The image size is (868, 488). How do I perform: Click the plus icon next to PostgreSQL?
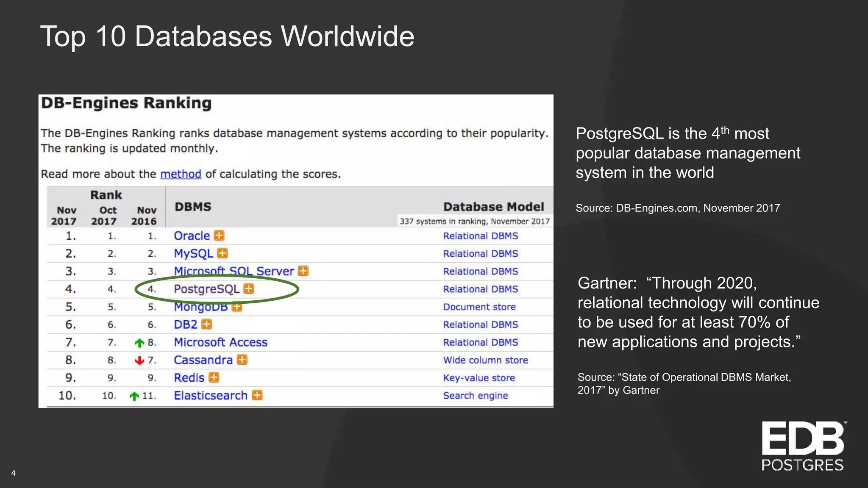249,289
